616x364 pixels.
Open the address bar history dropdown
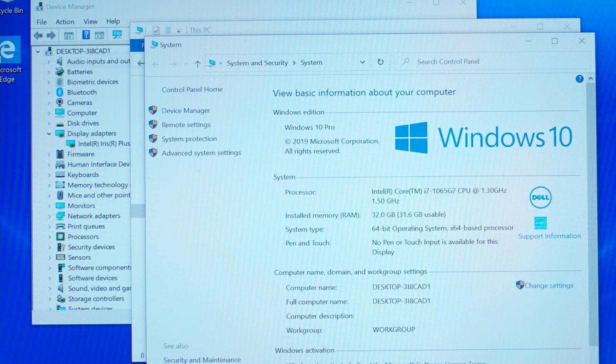pyautogui.click(x=362, y=62)
